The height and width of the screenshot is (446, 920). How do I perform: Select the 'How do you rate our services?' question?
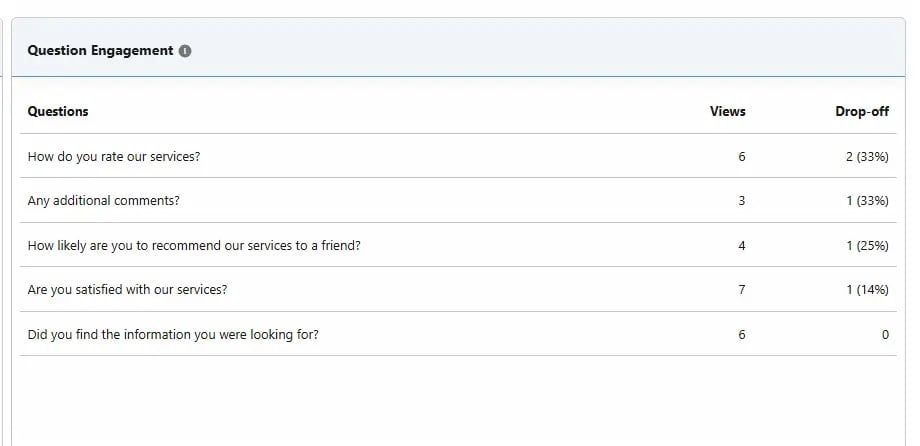114,156
